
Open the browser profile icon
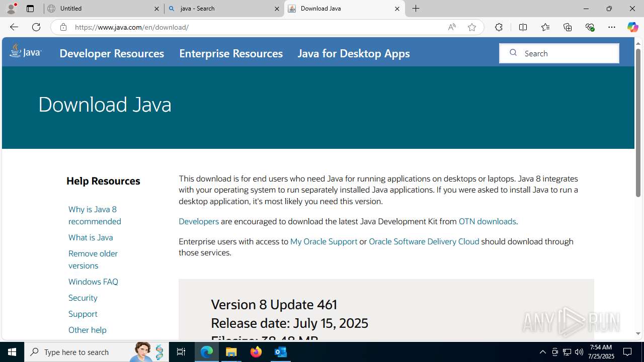click(x=11, y=9)
